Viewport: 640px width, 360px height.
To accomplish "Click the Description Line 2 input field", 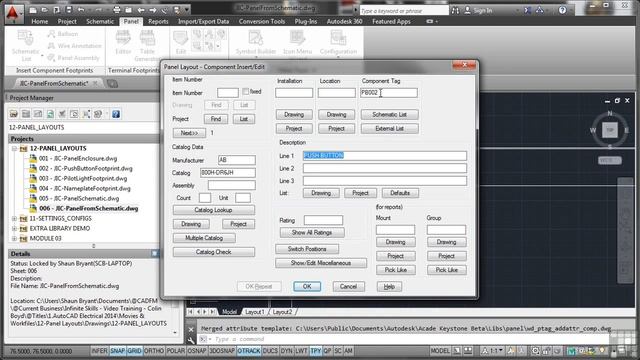I will click(384, 168).
